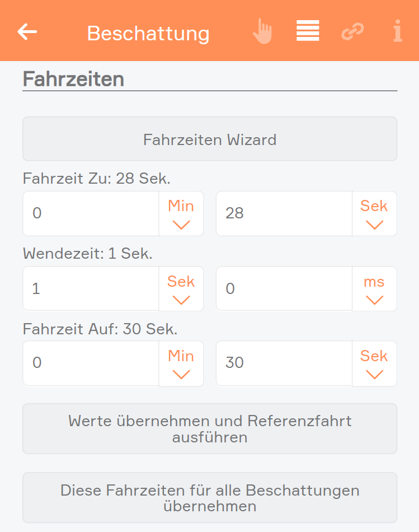
Task: Expand Sek dropdown for Fahrzeit Auf
Action: 374,363
